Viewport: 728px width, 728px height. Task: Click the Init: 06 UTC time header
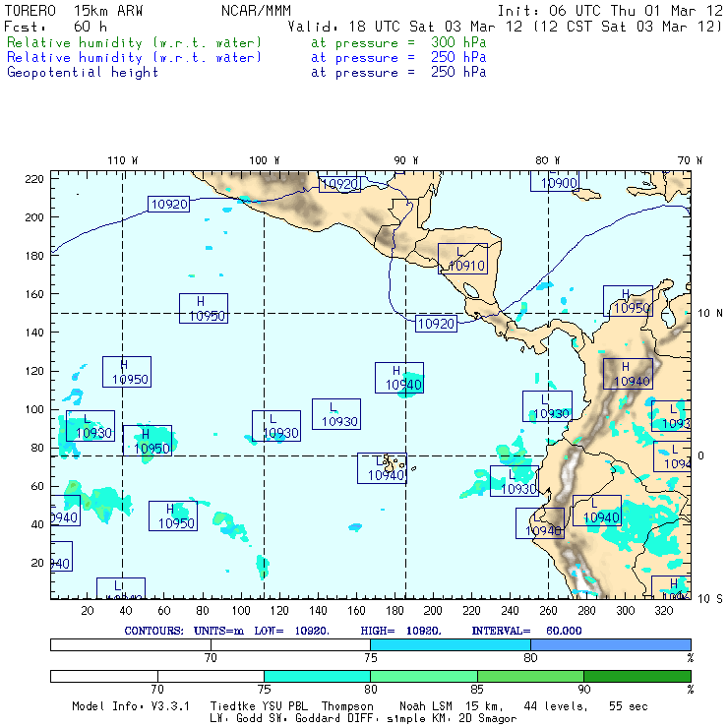pos(610,11)
